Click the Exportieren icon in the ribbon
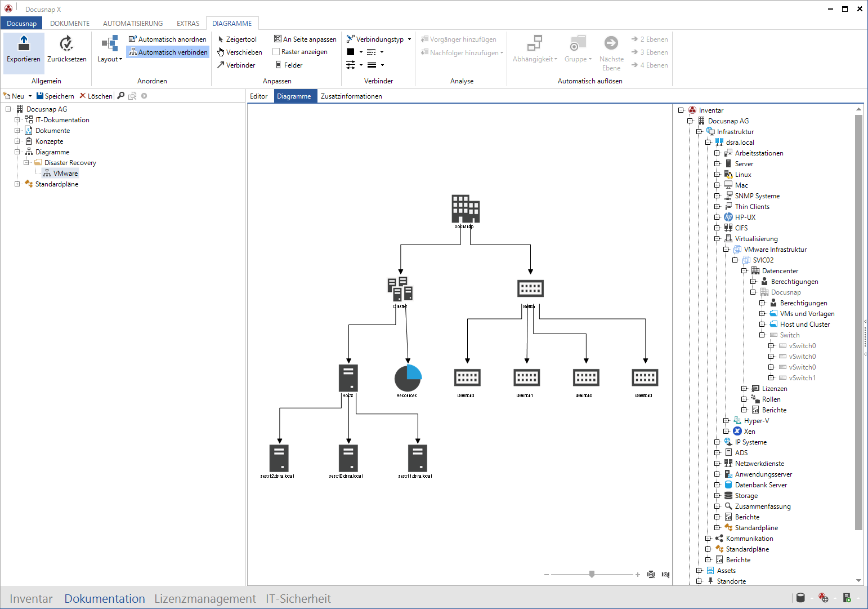Screen dimensions: 868x609 click(x=24, y=43)
